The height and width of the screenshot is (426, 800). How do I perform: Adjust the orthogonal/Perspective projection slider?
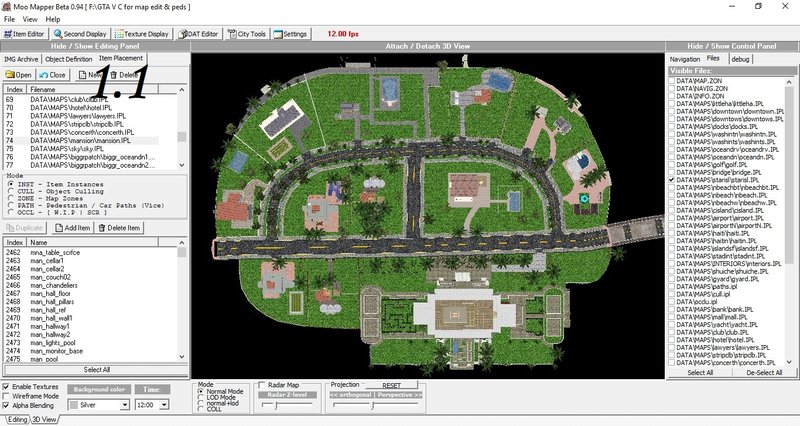coord(373,406)
